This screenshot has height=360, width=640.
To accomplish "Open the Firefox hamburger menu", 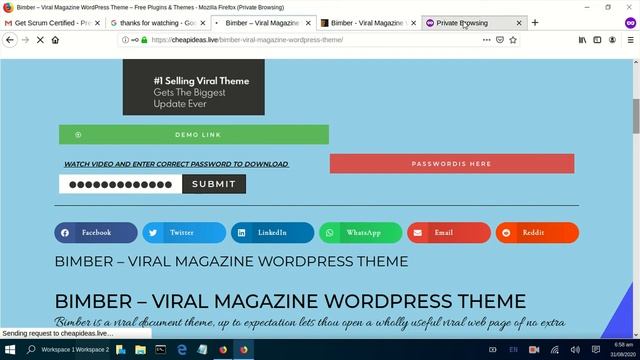I will tap(631, 40).
